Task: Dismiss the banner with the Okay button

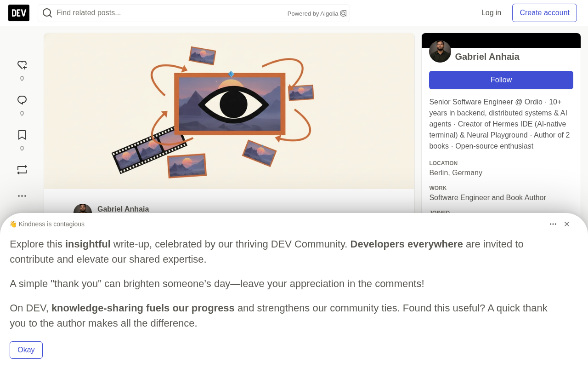Action: [x=26, y=350]
